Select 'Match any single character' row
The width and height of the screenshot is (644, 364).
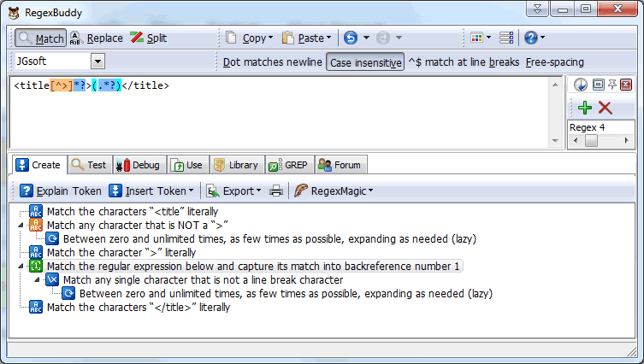point(203,280)
